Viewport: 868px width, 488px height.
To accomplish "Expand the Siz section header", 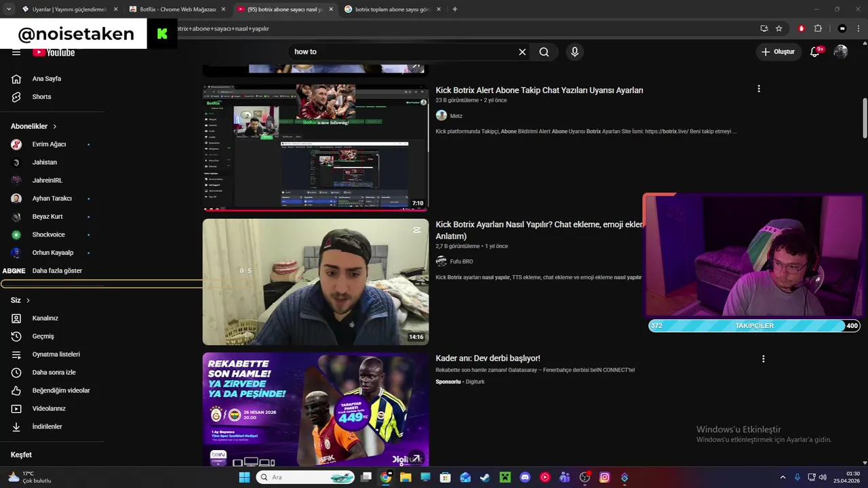I will [20, 300].
